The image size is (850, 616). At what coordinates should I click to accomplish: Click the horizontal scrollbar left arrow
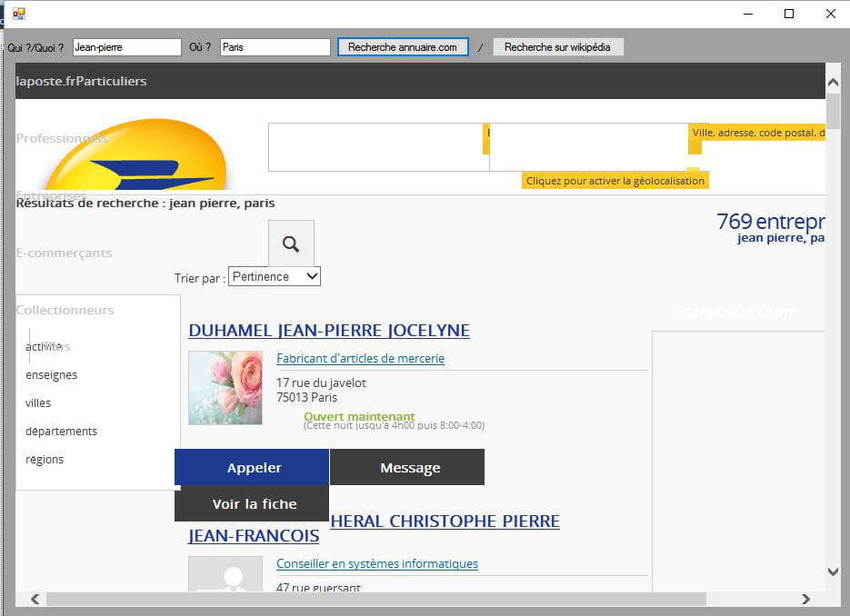click(35, 599)
